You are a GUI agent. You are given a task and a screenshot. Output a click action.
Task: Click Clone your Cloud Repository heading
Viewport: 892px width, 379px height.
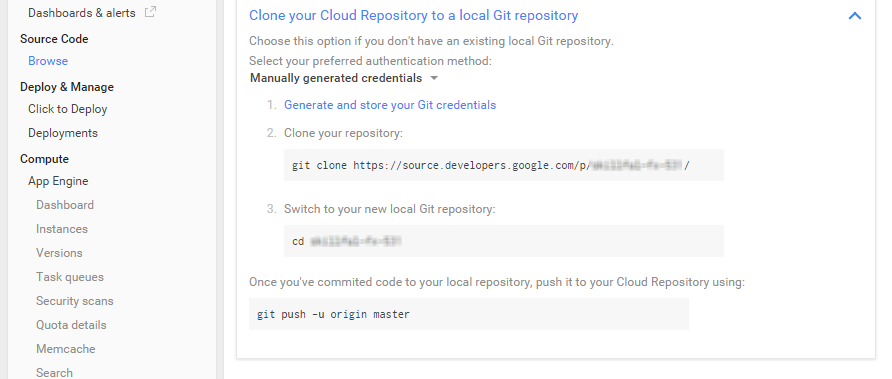point(414,15)
